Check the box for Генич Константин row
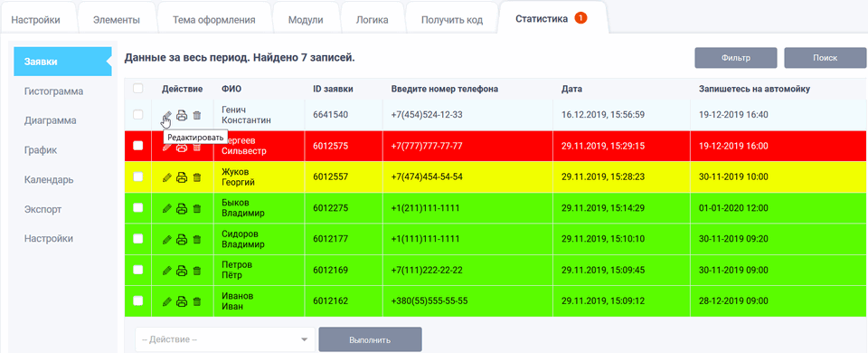Screen dimensions: 868x353 tap(138, 115)
